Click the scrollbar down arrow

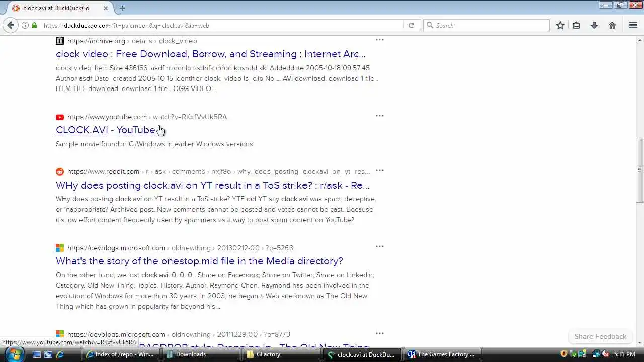pos(640,342)
